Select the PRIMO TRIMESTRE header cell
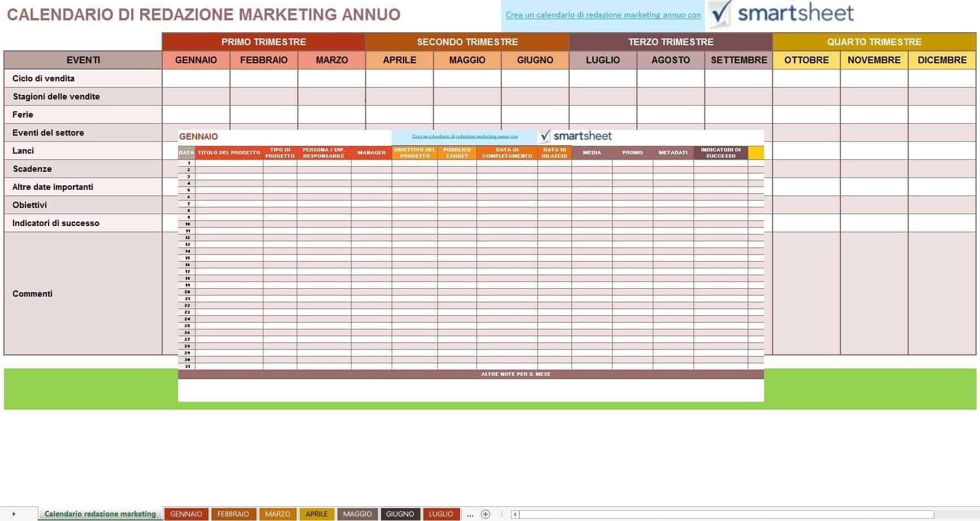The width and height of the screenshot is (980, 521). click(x=264, y=42)
